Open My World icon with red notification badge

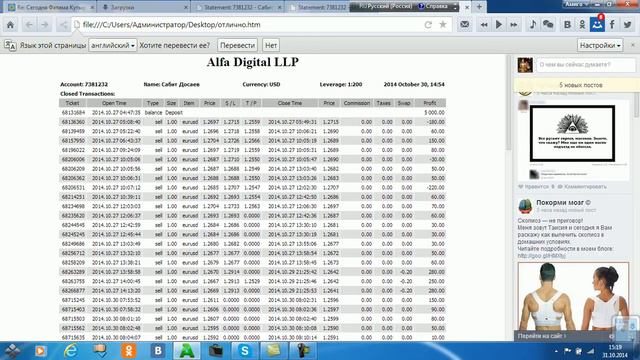(x=597, y=24)
